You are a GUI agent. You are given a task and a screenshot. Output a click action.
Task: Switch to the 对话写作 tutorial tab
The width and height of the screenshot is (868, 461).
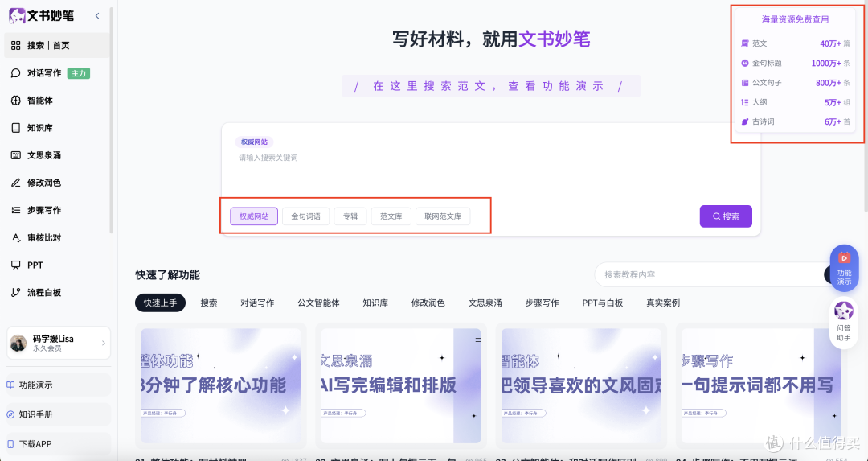coord(257,303)
